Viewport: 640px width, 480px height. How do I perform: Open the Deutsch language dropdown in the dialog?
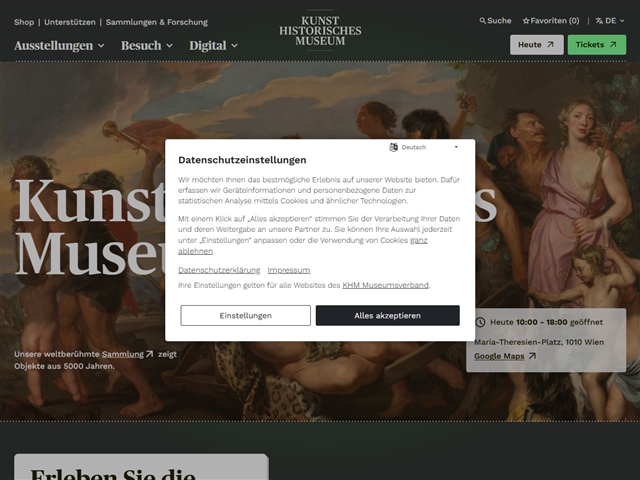[x=424, y=147]
